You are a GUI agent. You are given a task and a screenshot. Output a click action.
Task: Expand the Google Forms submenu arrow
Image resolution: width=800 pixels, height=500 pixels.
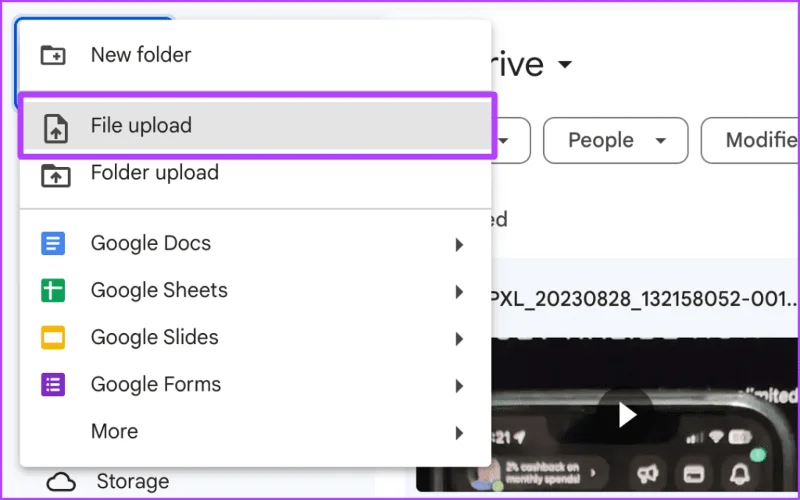tap(459, 386)
